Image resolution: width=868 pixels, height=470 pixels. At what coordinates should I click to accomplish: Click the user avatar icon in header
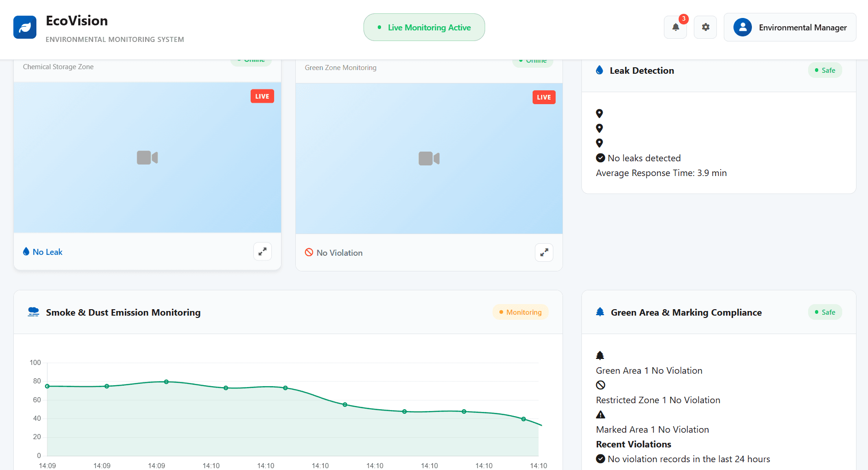click(742, 27)
